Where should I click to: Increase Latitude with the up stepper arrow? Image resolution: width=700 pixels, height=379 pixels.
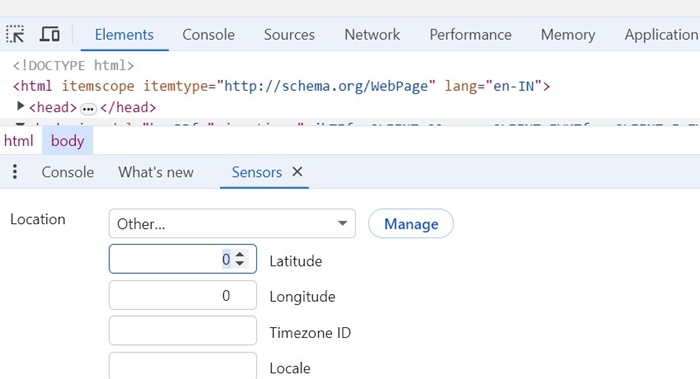coord(240,255)
